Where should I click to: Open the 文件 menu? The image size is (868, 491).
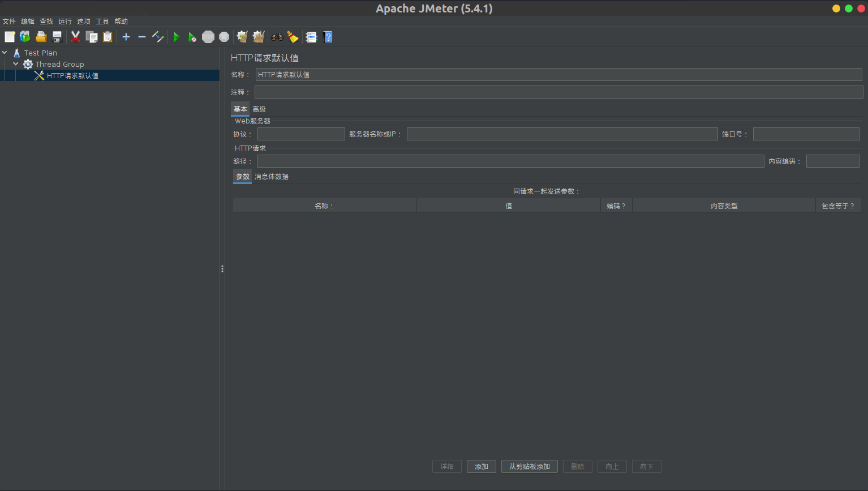9,22
